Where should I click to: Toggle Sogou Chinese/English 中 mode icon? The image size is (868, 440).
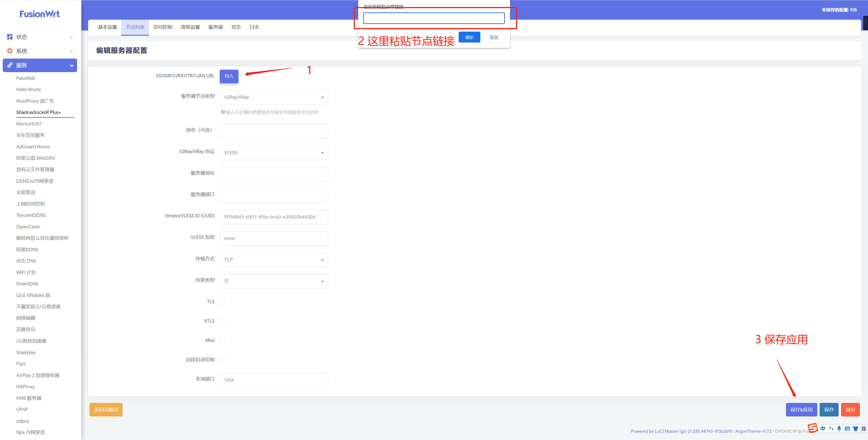(x=823, y=428)
